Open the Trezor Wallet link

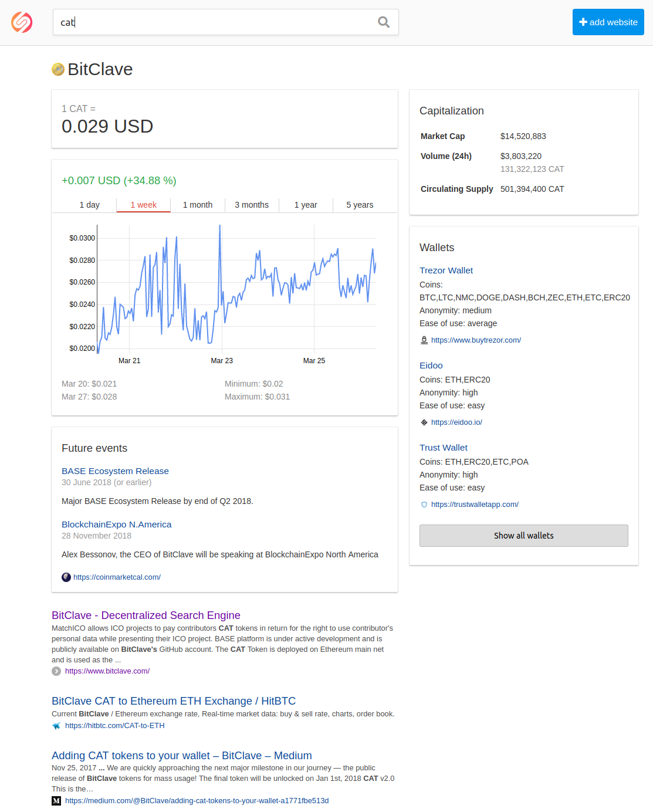coord(446,270)
